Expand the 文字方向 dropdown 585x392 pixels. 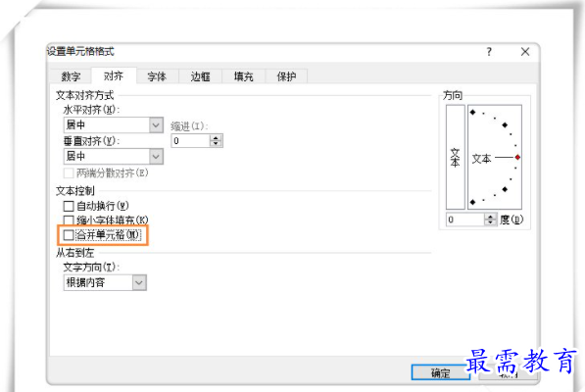point(105,282)
